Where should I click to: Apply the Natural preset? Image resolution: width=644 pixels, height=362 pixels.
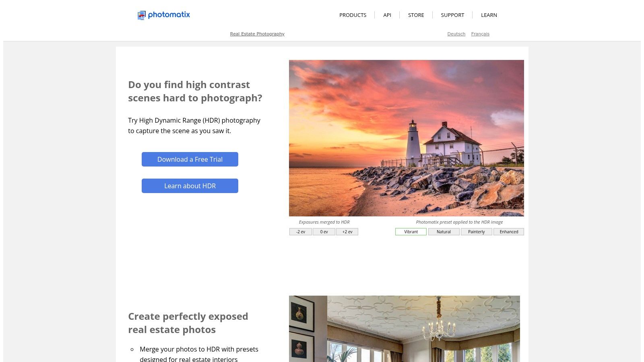coord(444,232)
